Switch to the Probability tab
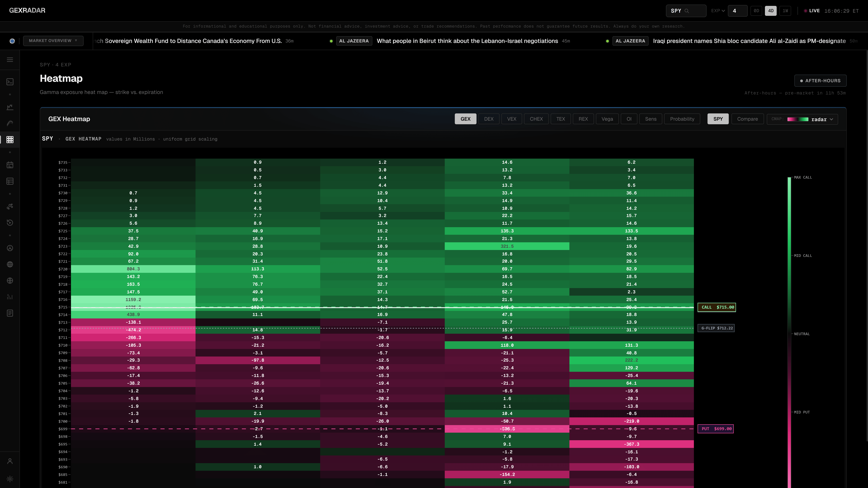Image resolution: width=868 pixels, height=488 pixels. click(682, 119)
